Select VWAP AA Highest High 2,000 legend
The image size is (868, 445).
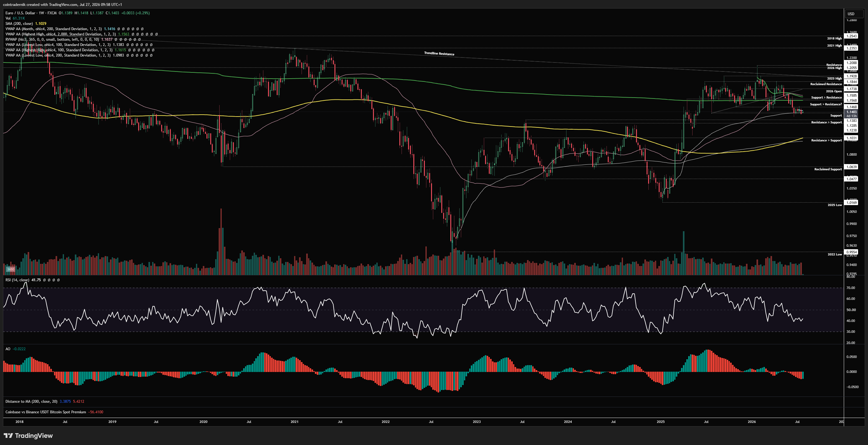point(82,34)
